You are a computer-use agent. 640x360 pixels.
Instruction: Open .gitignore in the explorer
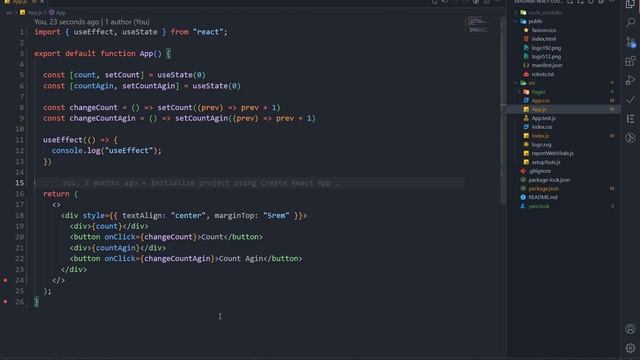coord(540,171)
